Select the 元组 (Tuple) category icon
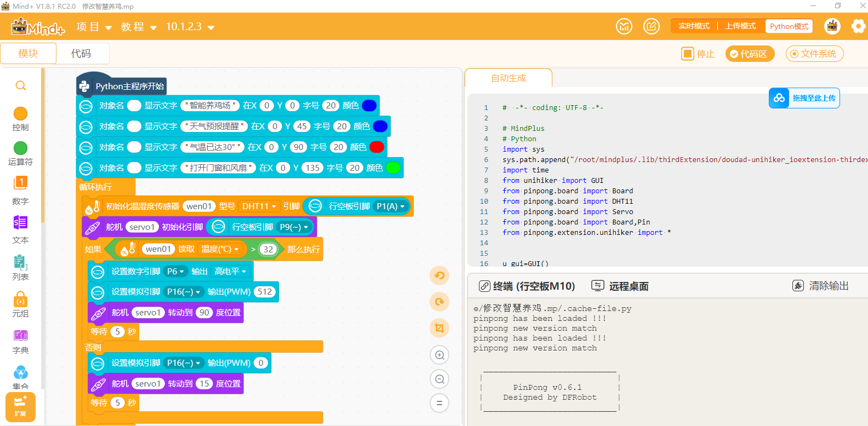The image size is (868, 426). pos(20,299)
